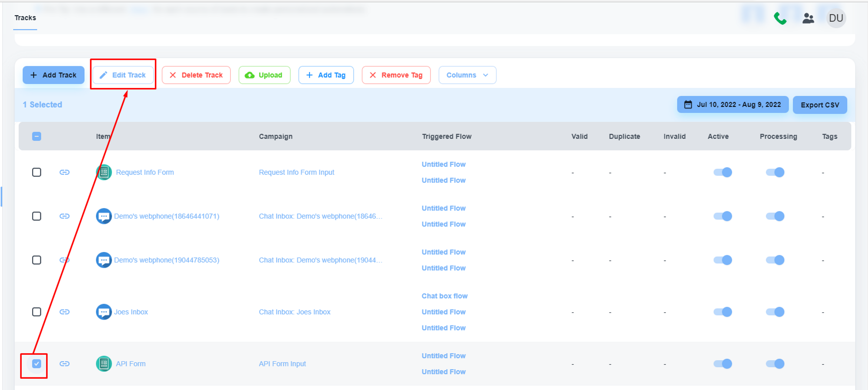Open the DU user avatar

point(836,18)
